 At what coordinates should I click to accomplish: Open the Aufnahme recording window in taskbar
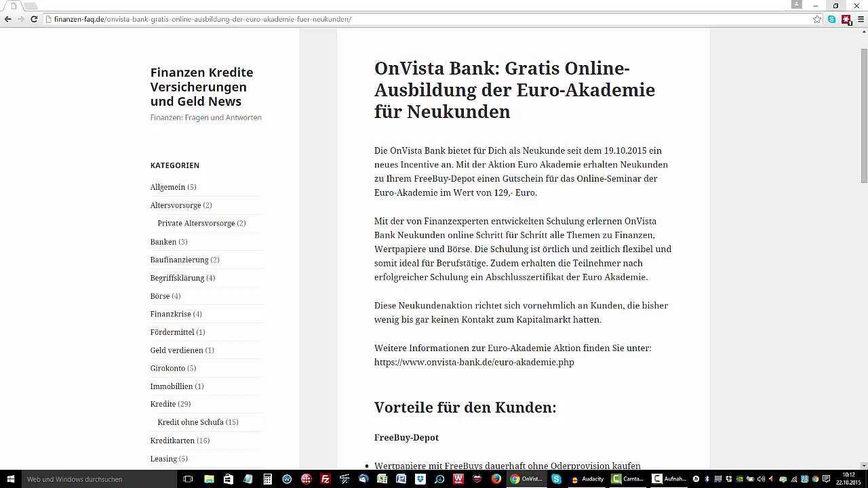(x=669, y=479)
